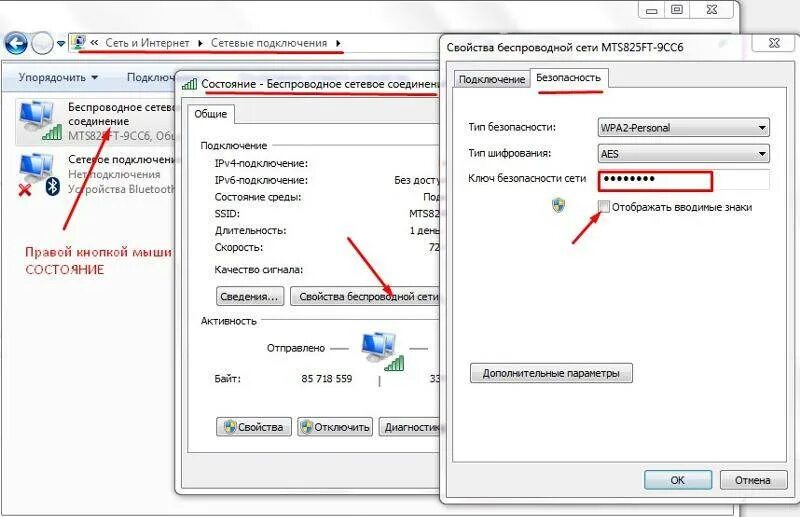Click the network security key field
The height and width of the screenshot is (517, 800).
[x=684, y=180]
